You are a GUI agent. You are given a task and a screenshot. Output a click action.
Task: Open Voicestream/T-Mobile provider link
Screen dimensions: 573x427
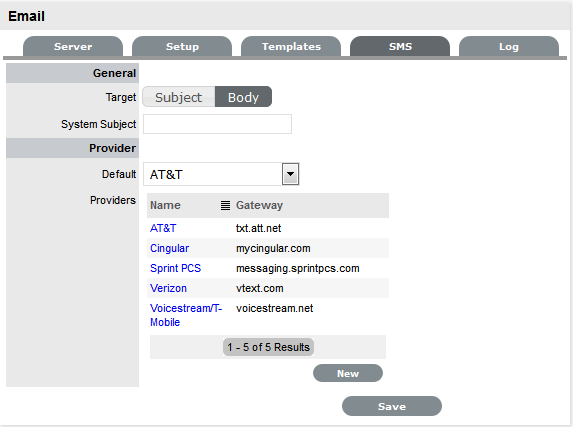[186, 315]
